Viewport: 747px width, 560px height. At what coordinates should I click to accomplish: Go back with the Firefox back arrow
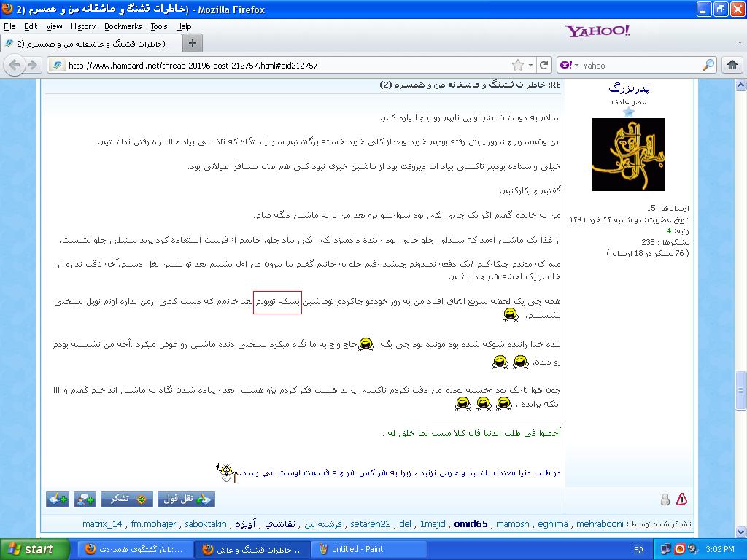(x=15, y=65)
